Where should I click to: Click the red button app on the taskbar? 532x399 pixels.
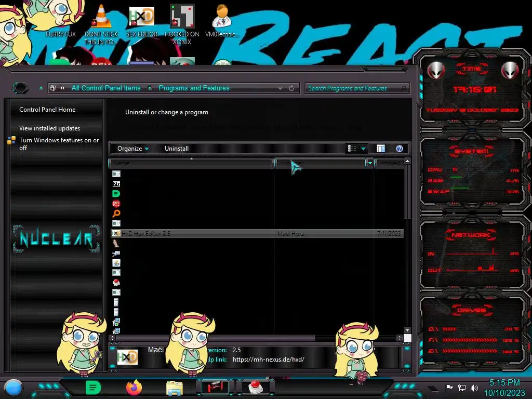pos(256,387)
